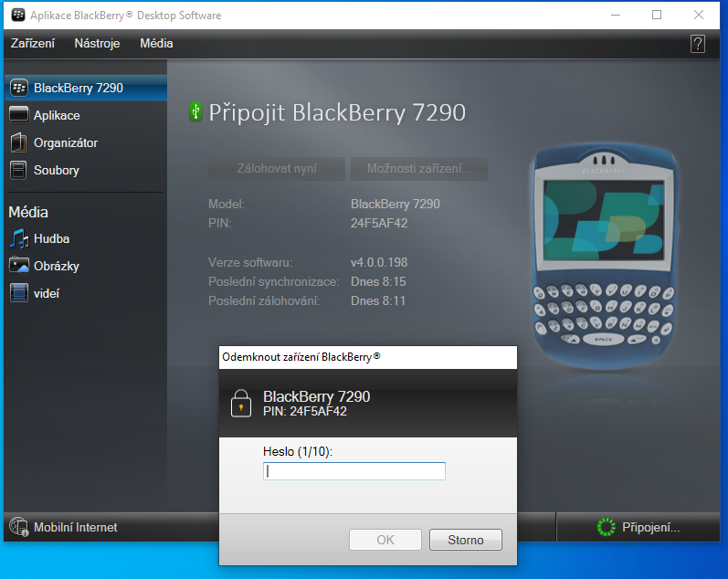Click the help question mark icon
Viewport: 728px width, 579px height.
[697, 44]
